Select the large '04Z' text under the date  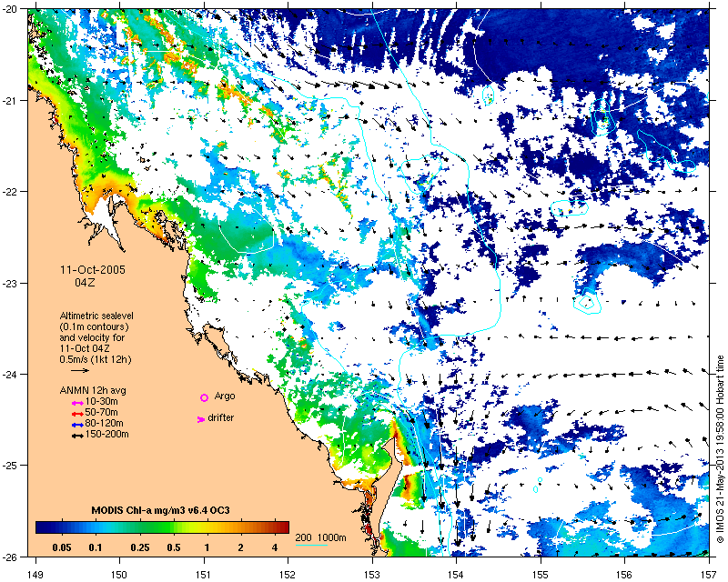tap(85, 282)
